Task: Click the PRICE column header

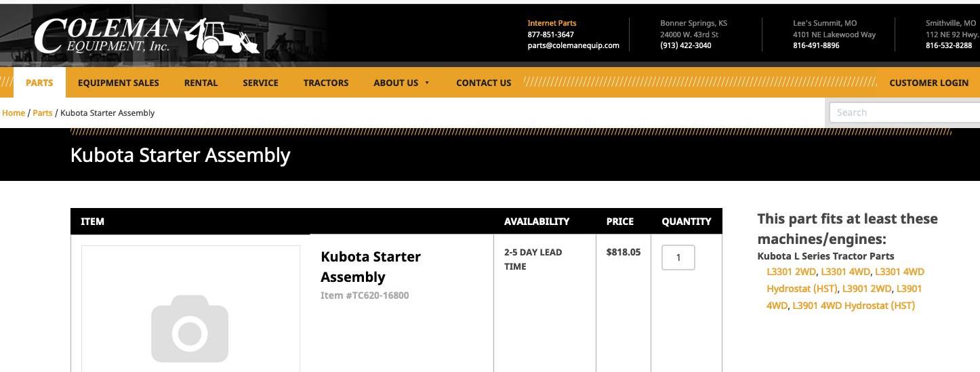Action: 620,222
